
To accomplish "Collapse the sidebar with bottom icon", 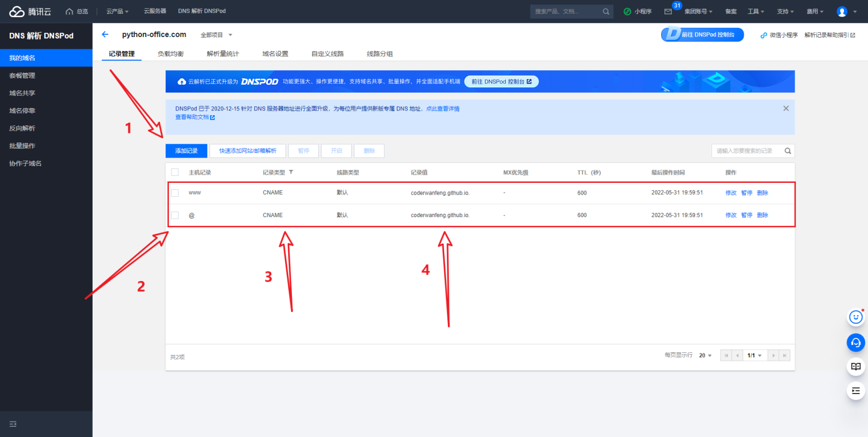I will point(13,424).
